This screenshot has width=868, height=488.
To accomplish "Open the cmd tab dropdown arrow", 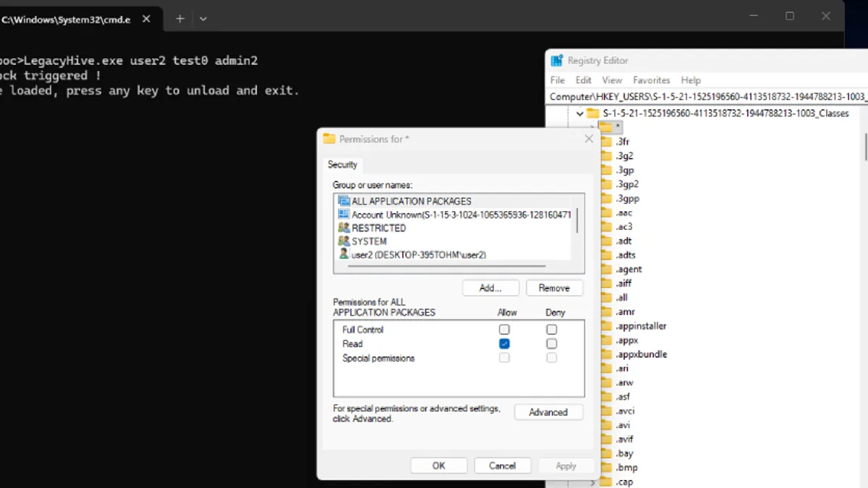I will point(203,19).
